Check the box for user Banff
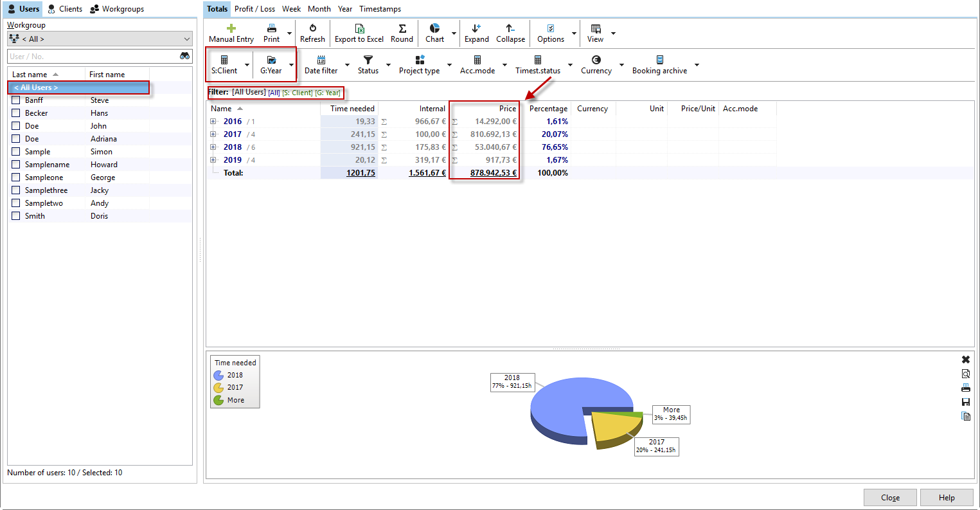Image resolution: width=980 pixels, height=510 pixels. pos(16,100)
